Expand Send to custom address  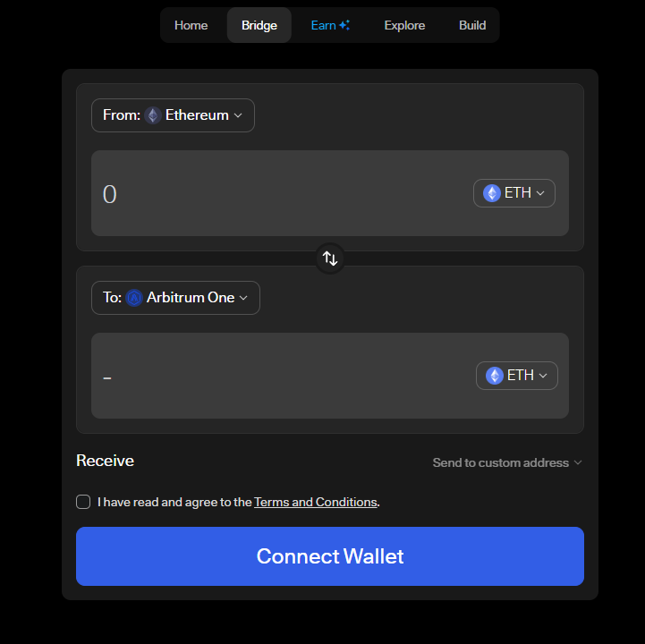pos(507,462)
